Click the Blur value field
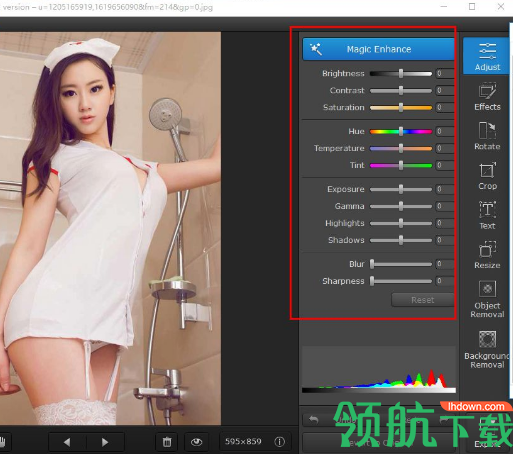Viewport: 513px width, 454px height. 445,264
